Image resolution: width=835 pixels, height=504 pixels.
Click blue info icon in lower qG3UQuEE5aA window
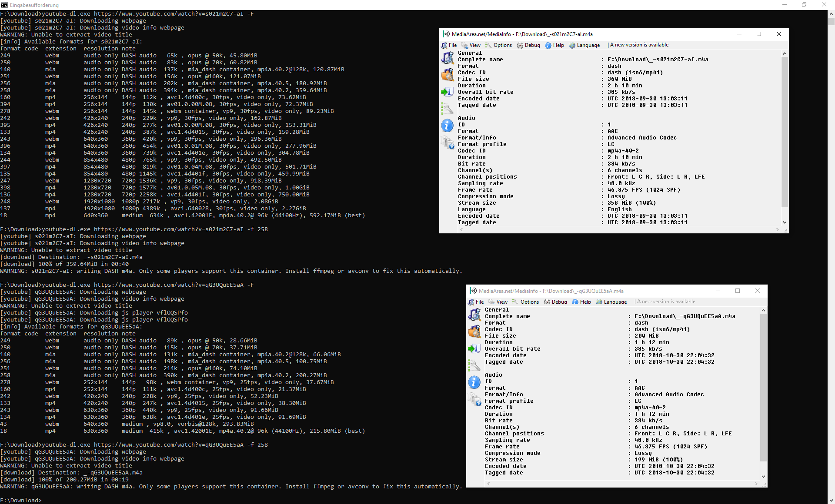pyautogui.click(x=474, y=382)
